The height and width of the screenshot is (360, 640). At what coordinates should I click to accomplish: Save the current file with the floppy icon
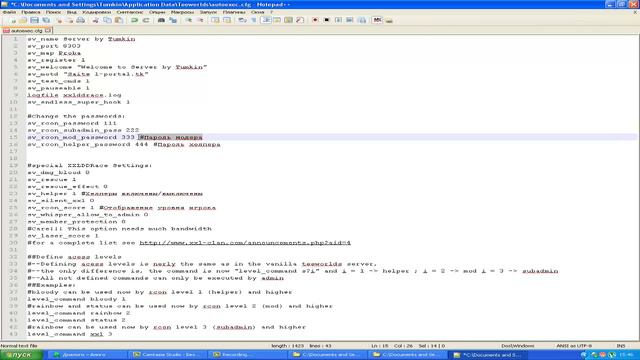pyautogui.click(x=34, y=20)
